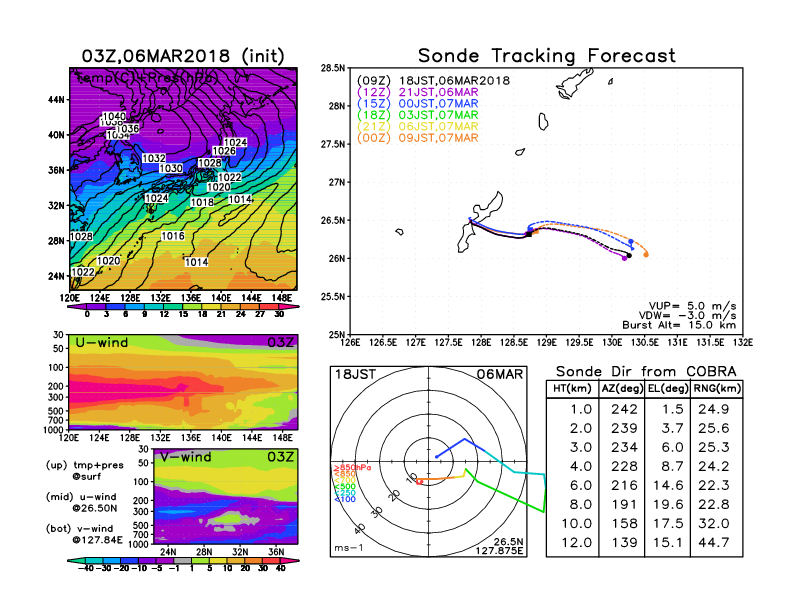Select the yellow "(21Z) 06JST,07MAR" legend entry
The width and height of the screenshot is (792, 612).
[x=417, y=127]
